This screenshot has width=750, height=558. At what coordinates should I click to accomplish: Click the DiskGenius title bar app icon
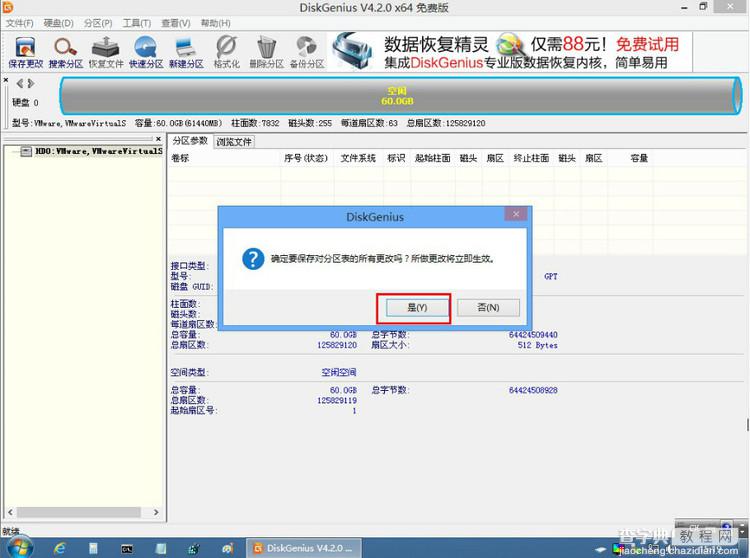point(8,7)
